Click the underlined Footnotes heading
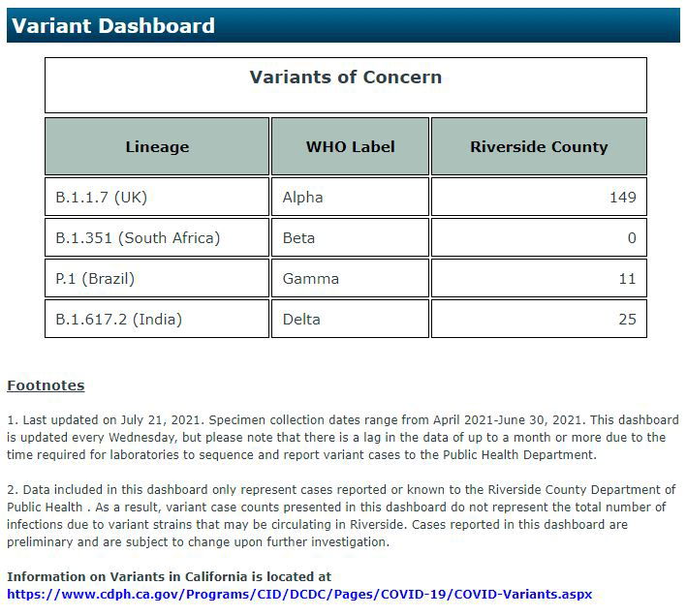 [x=46, y=385]
